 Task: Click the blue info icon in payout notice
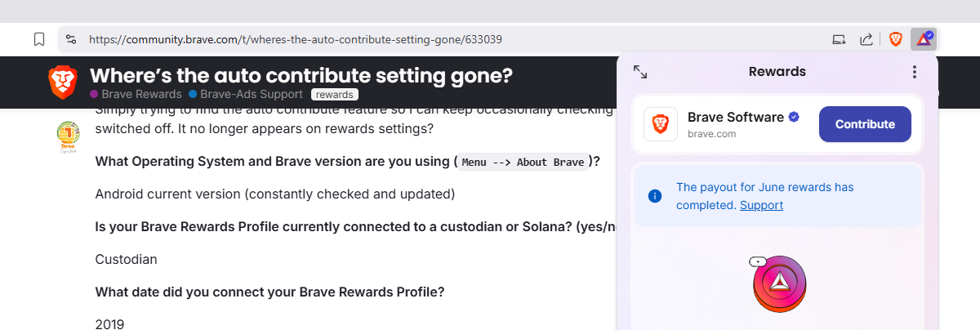[x=654, y=196]
